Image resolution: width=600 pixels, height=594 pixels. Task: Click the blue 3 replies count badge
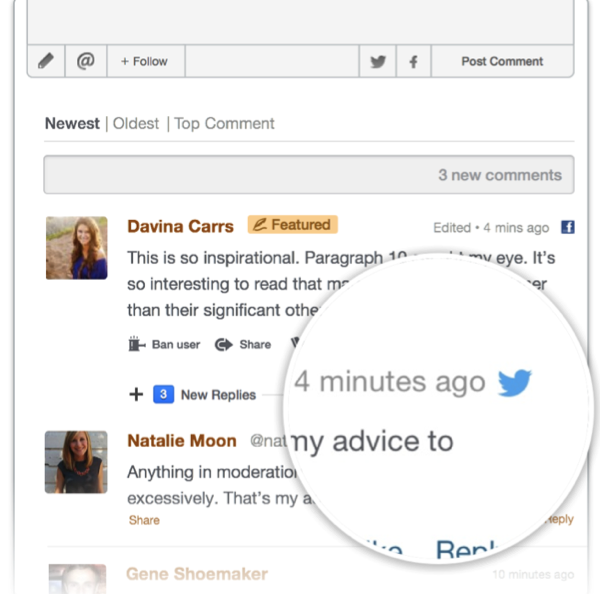click(163, 394)
